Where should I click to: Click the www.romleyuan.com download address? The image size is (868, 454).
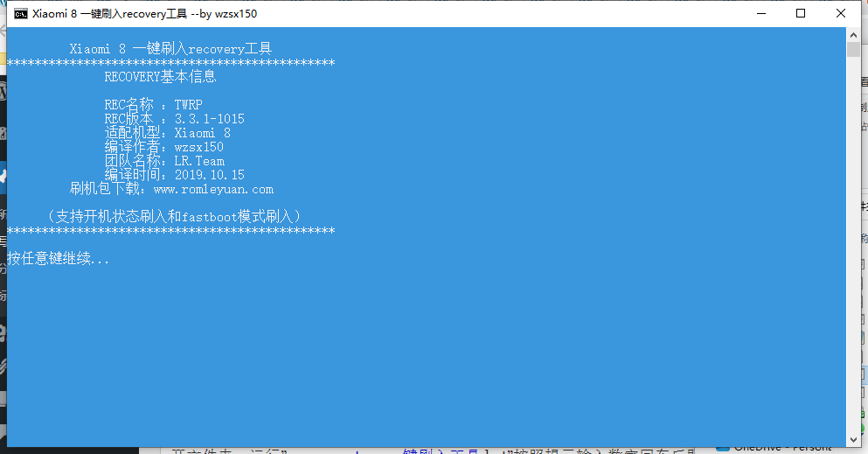click(213, 189)
